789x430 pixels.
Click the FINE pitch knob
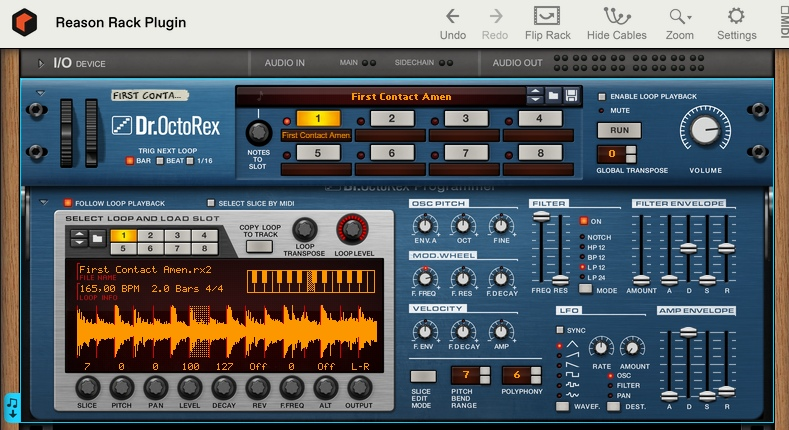(x=501, y=225)
